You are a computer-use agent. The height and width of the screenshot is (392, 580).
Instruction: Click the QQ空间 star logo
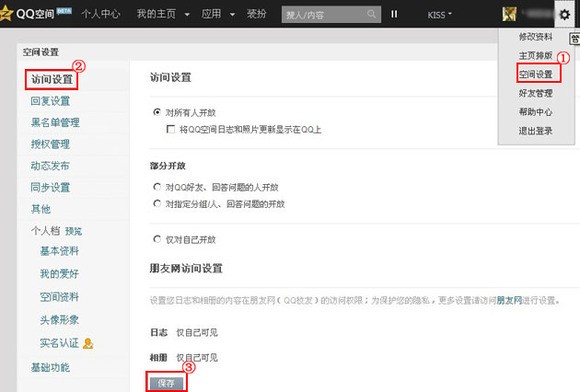point(6,14)
